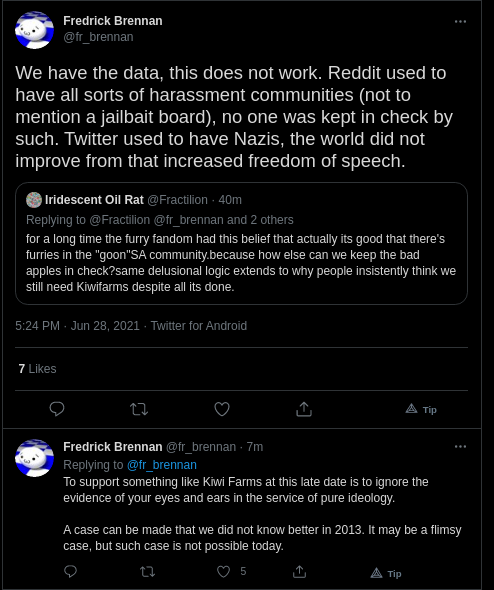Open the @fr_brennan link in Replying to

pyautogui.click(x=162, y=465)
